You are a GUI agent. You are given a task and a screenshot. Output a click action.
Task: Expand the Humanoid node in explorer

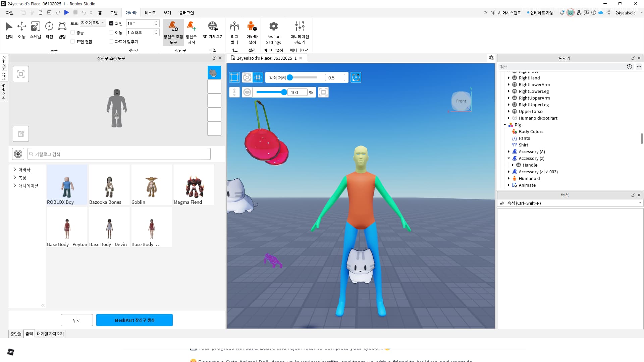pyautogui.click(x=509, y=178)
